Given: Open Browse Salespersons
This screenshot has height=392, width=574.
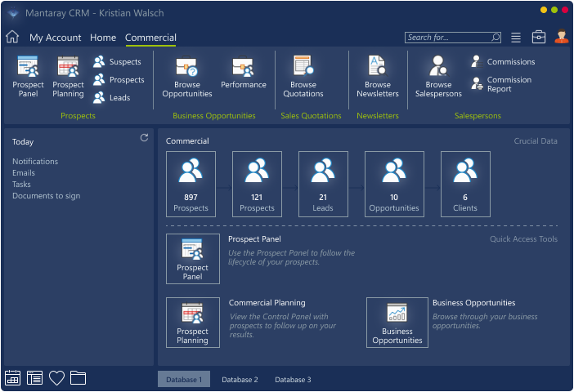Looking at the screenshot, I should tap(438, 77).
